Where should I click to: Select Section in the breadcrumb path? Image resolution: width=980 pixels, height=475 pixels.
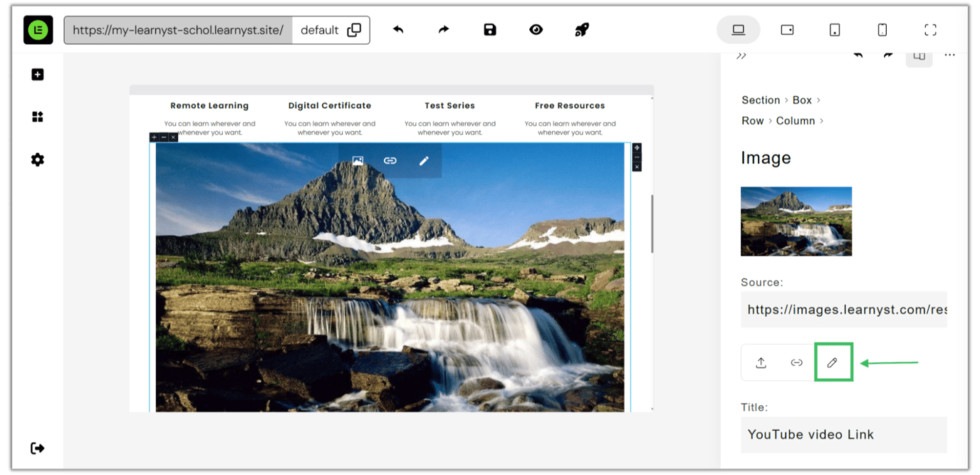click(761, 100)
